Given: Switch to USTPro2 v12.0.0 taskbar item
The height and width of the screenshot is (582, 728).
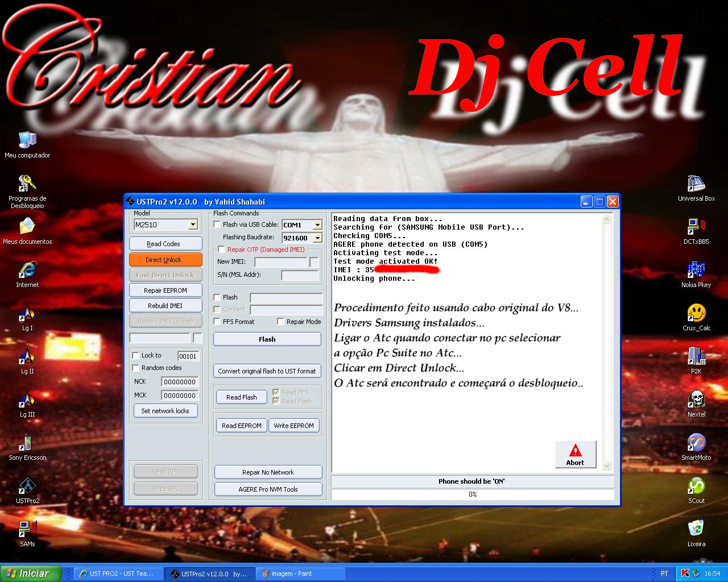Looking at the screenshot, I should tap(210, 573).
